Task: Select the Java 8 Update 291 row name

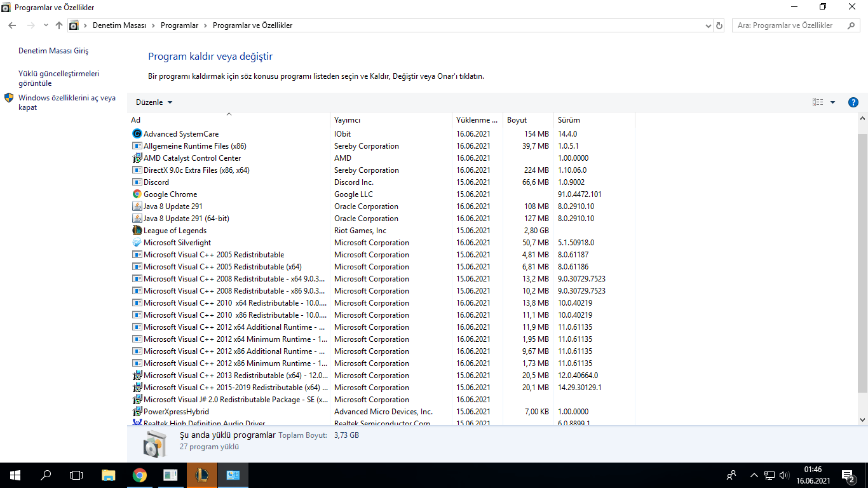Action: pyautogui.click(x=173, y=207)
